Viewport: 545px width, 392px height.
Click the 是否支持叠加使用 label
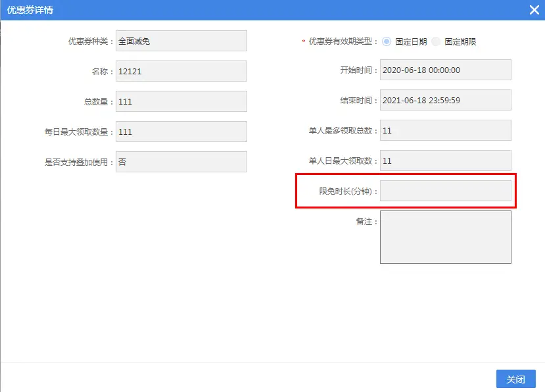click(x=79, y=162)
